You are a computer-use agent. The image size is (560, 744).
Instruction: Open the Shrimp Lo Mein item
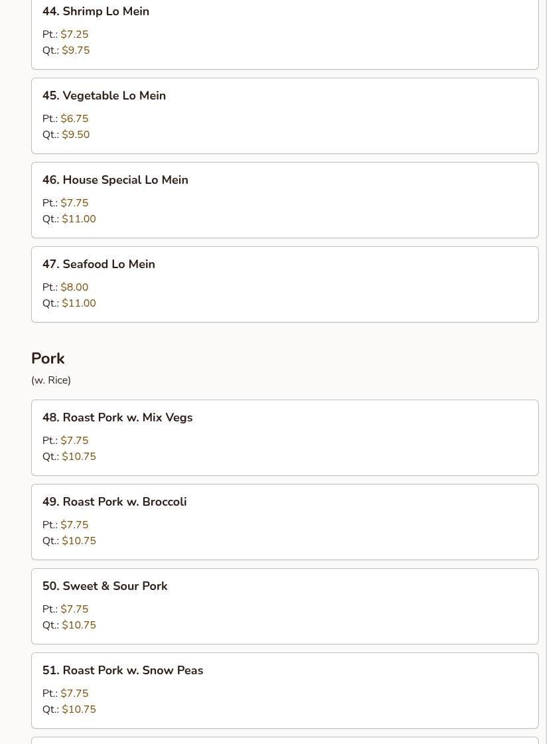[96, 11]
